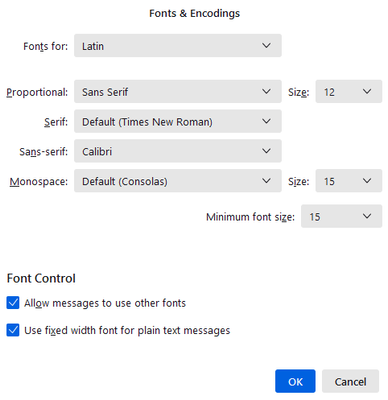Expand the Minimum font size dropdown
The image size is (388, 400).
click(x=341, y=217)
